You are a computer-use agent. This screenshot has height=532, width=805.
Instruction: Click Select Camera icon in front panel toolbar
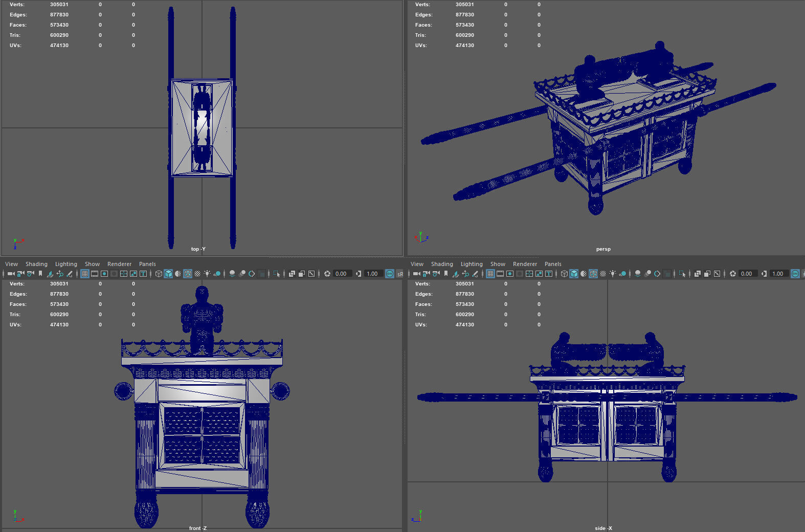[x=11, y=274]
